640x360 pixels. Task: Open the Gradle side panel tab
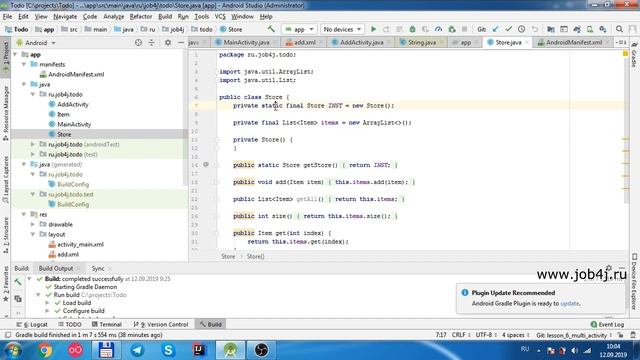point(634,55)
